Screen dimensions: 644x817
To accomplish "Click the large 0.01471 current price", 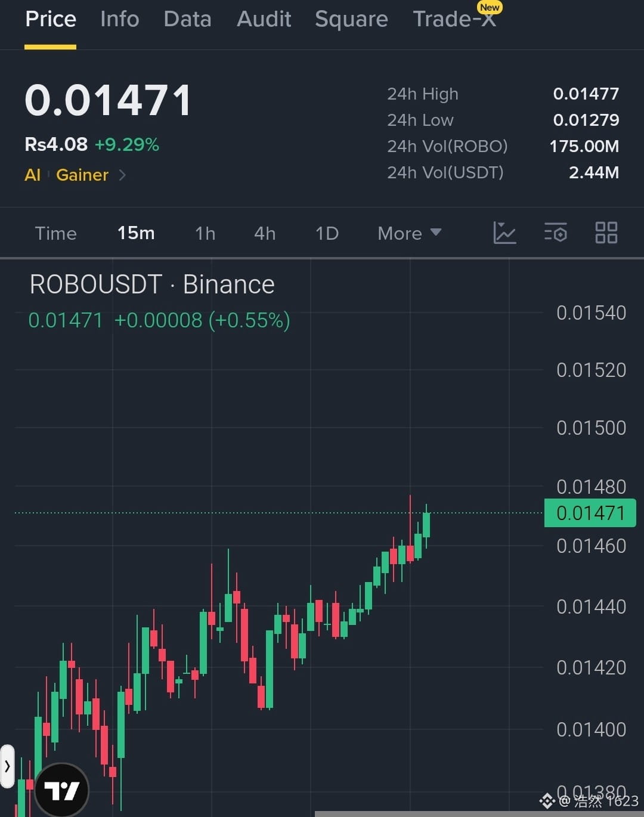I will tap(108, 100).
